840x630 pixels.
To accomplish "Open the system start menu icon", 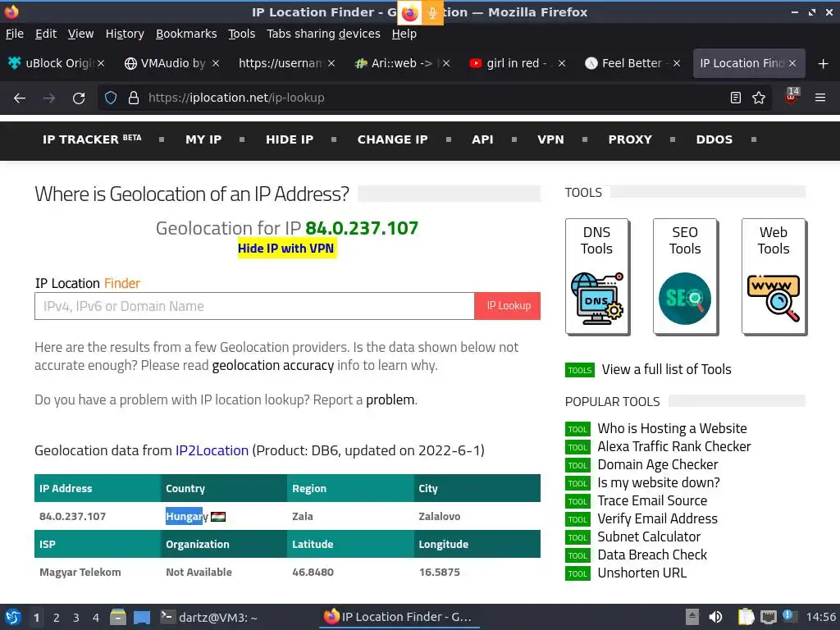I will coord(13,617).
